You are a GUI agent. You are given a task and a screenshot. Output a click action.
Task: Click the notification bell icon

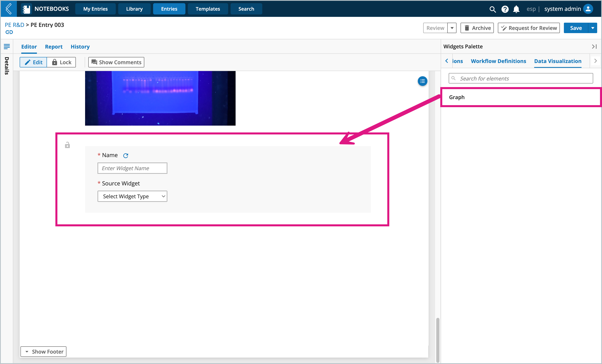517,9
